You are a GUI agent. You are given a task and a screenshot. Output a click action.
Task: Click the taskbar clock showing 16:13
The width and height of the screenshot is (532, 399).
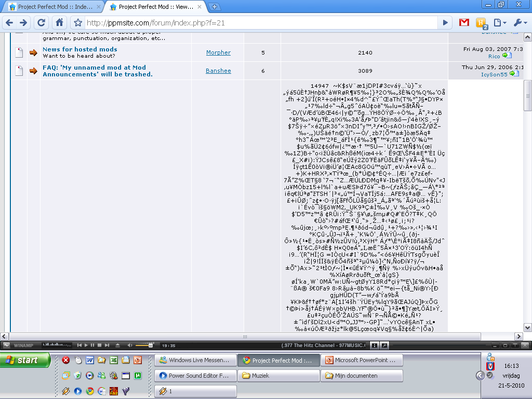click(x=511, y=366)
